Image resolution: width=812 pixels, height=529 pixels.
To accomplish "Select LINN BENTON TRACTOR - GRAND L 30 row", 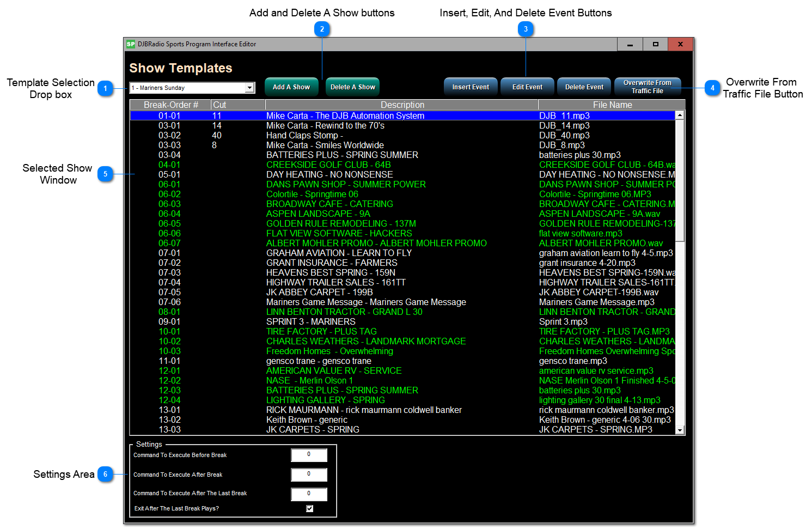I will 403,312.
